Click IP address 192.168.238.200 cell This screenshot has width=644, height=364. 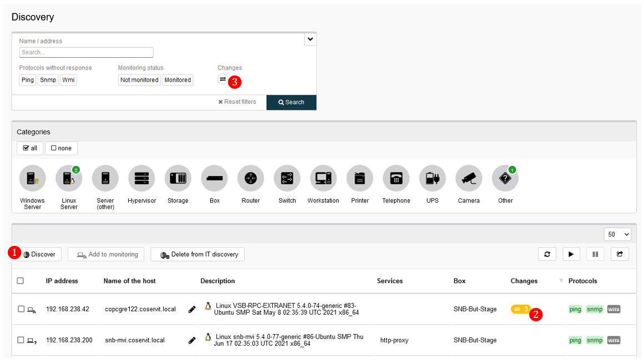pyautogui.click(x=69, y=340)
